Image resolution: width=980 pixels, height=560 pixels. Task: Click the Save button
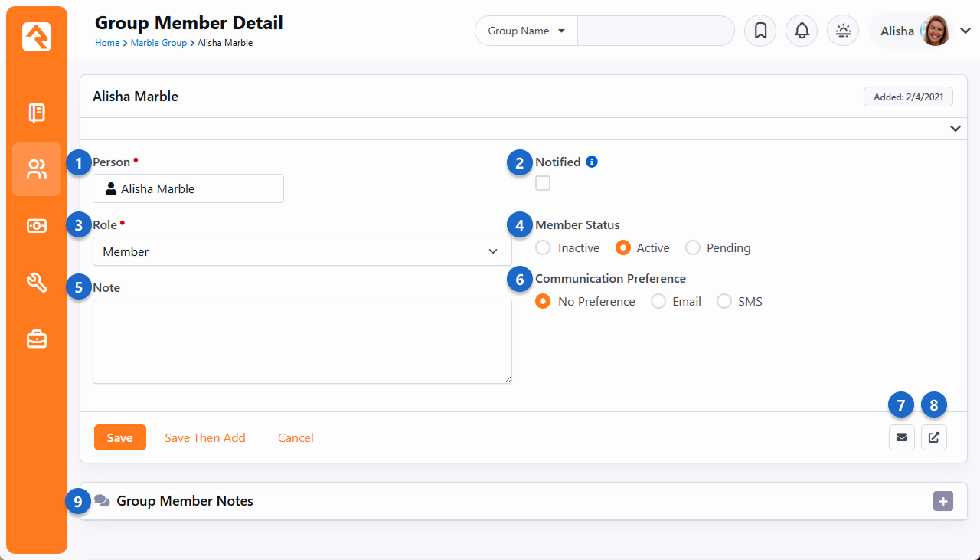click(119, 438)
